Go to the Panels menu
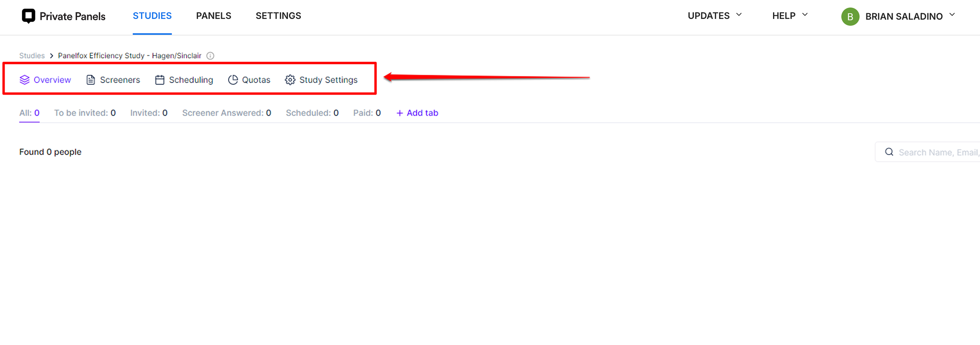The height and width of the screenshot is (345, 980). pyautogui.click(x=213, y=16)
